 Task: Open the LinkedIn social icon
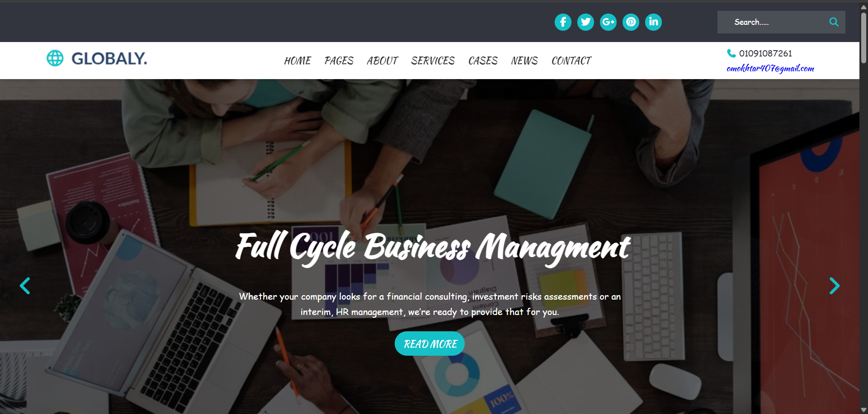tap(653, 22)
